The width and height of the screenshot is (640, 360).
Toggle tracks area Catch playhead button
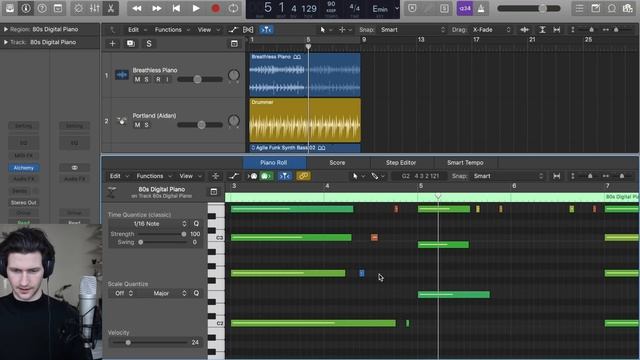(266, 29)
